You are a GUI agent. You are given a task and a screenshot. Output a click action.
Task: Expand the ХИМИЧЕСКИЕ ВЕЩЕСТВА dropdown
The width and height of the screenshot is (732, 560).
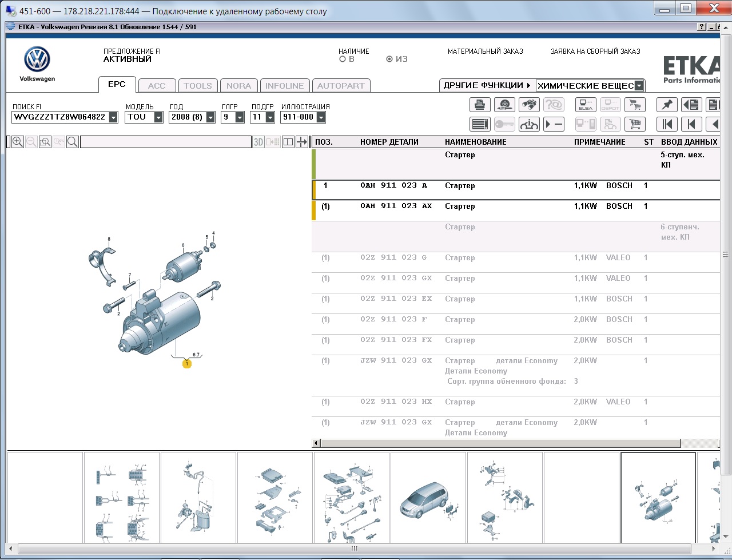tap(639, 86)
